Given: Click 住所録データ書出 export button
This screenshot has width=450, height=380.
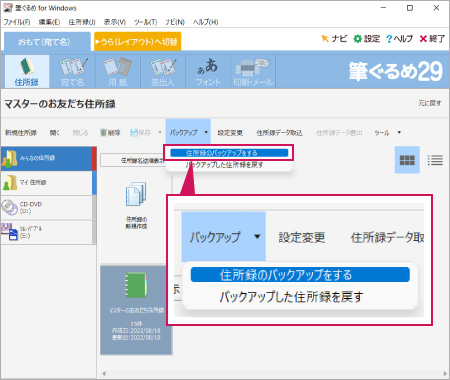Looking at the screenshot, I should tap(339, 133).
